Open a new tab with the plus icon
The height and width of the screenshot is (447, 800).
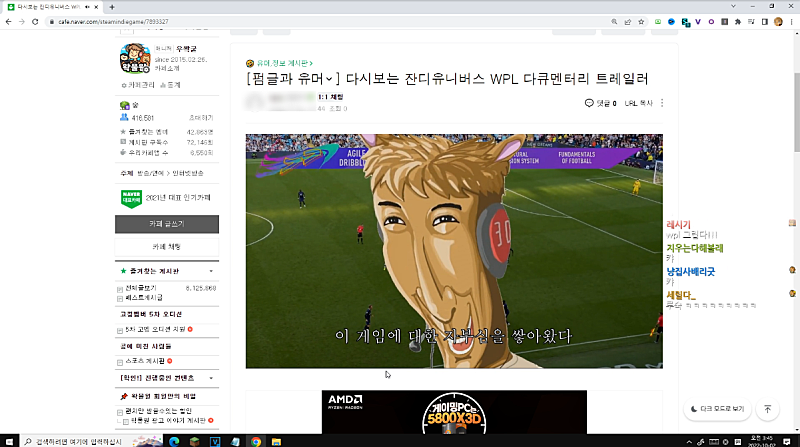112,7
